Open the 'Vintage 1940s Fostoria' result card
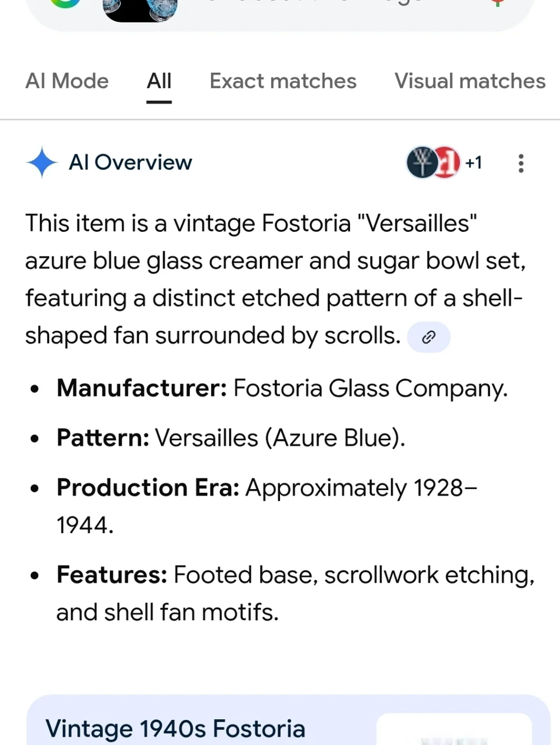 (x=288, y=720)
